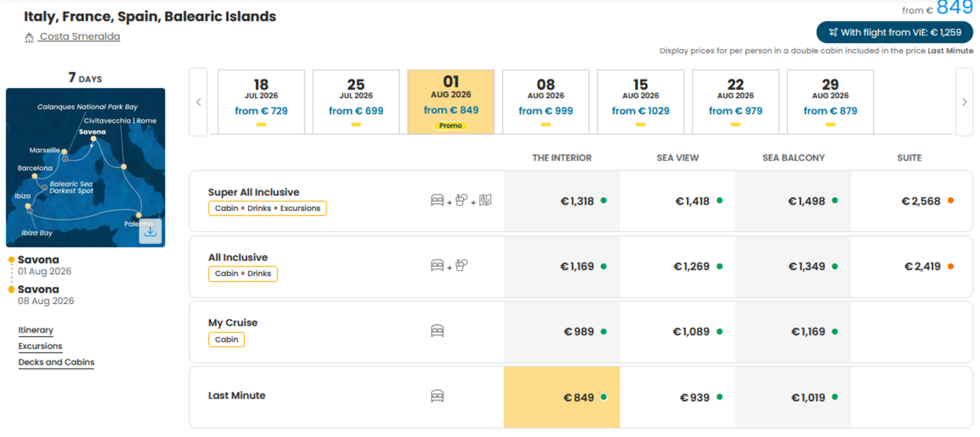Click the drinks icon in All Inclusive row
The height and width of the screenshot is (437, 980).
(x=462, y=265)
